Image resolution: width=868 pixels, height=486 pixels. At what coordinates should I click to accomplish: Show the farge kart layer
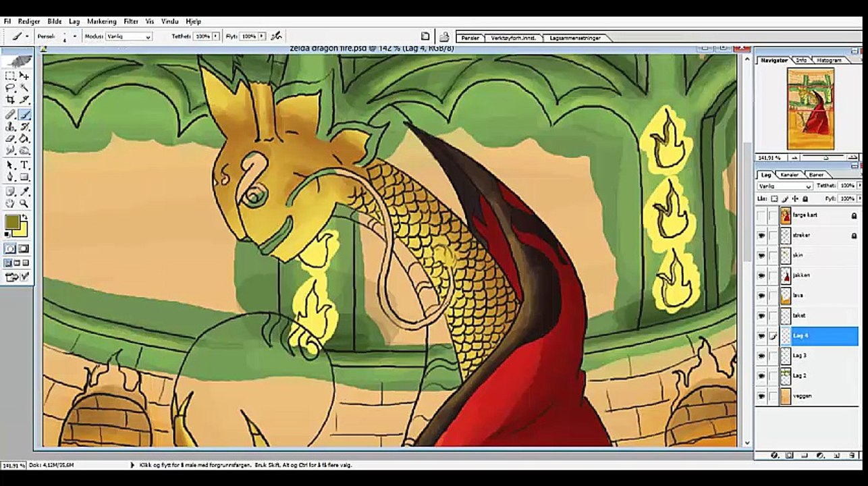click(x=761, y=216)
